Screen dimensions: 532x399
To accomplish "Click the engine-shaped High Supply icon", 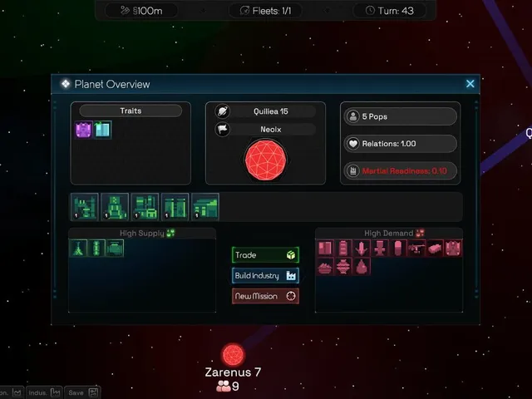I will coord(115,248).
